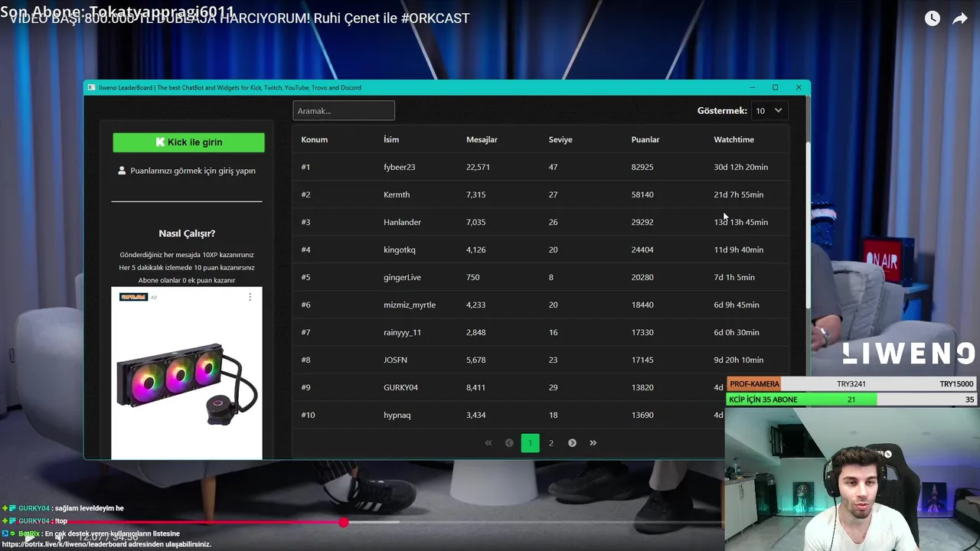The image size is (980, 551).
Task: Open the ad's three-dot options menu
Action: (250, 297)
